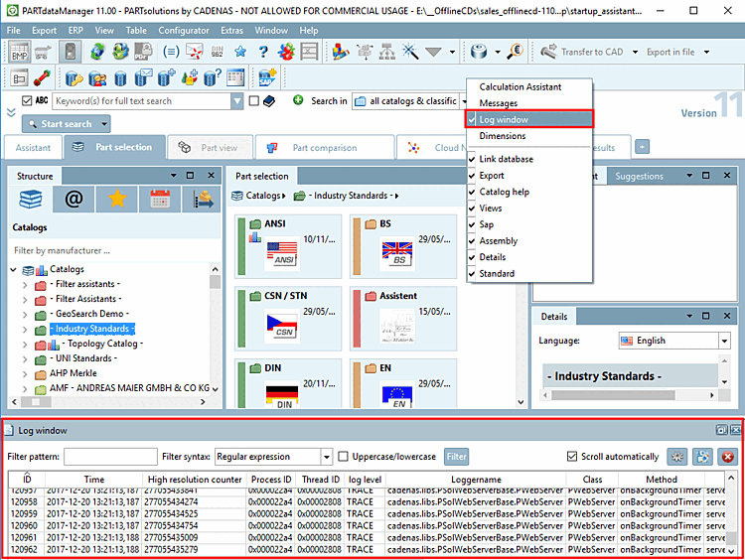Click the log settings gear icon
The width and height of the screenshot is (745, 560).
click(x=676, y=457)
